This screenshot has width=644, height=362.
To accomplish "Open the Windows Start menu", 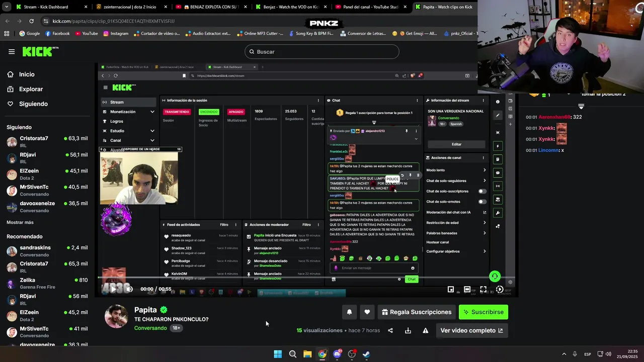I will point(278,354).
